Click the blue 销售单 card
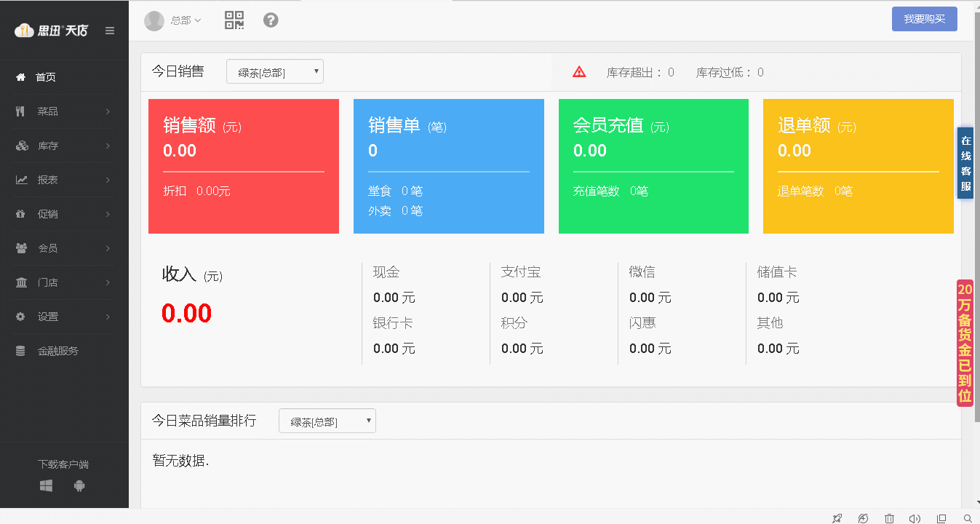This screenshot has height=524, width=980. click(x=449, y=166)
